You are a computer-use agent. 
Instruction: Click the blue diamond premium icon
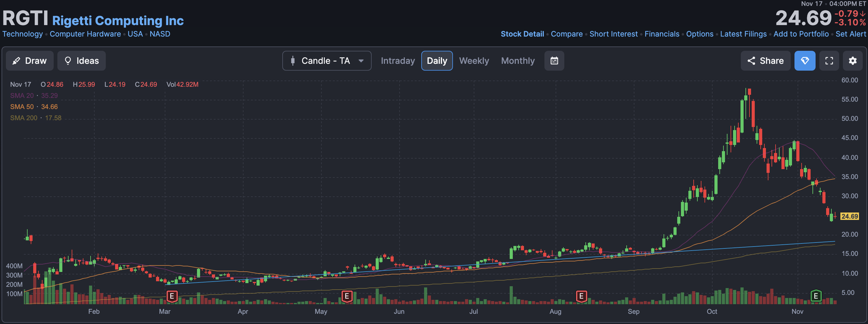point(805,61)
